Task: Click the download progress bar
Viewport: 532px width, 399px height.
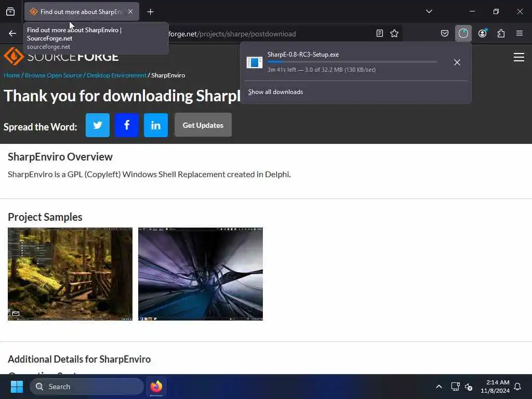Action: [x=352, y=62]
